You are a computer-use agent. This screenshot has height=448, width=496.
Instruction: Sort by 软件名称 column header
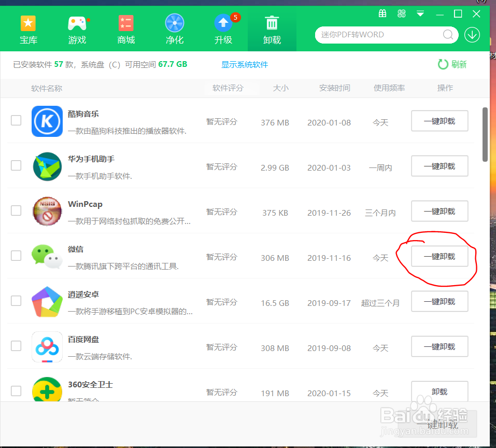(47, 88)
